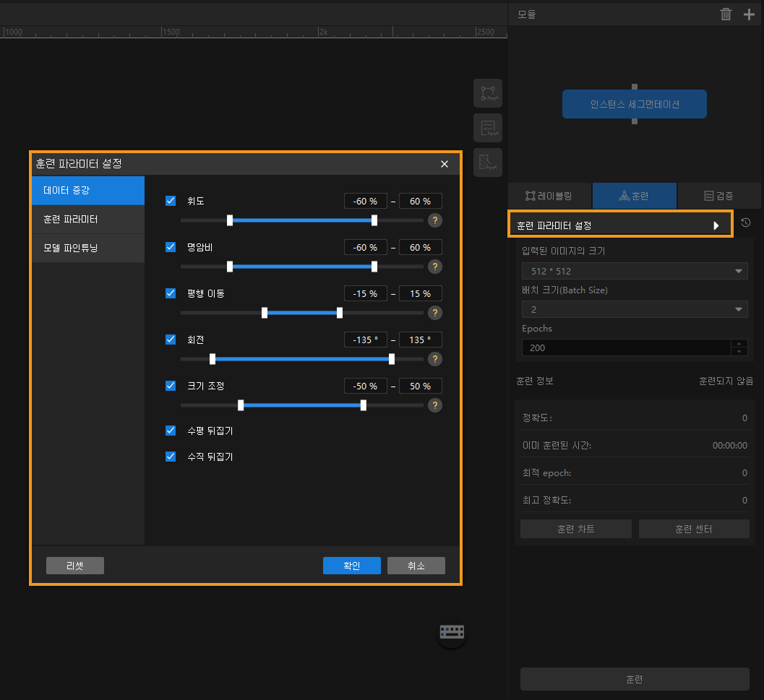Expand 훈련 파라미터 설정 arrow in right panel
The image size is (764, 700).
(716, 225)
